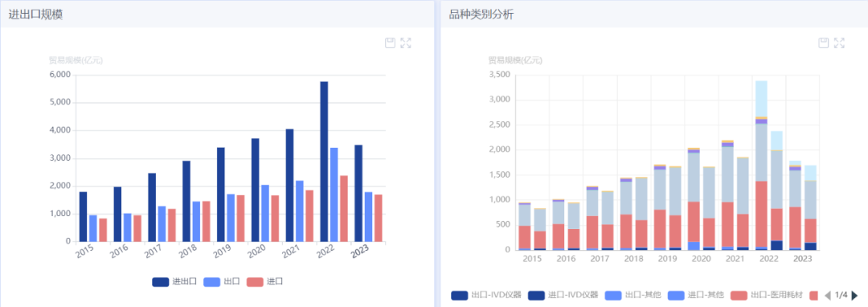This screenshot has height=307, width=868.
Task: Click the 4,000 value on left chart axis
Action: click(x=59, y=130)
